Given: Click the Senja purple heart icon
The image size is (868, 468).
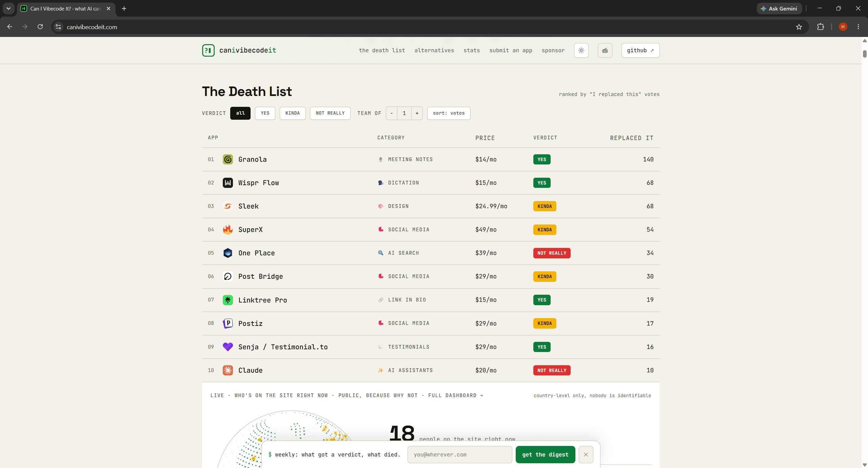Looking at the screenshot, I should click(228, 347).
